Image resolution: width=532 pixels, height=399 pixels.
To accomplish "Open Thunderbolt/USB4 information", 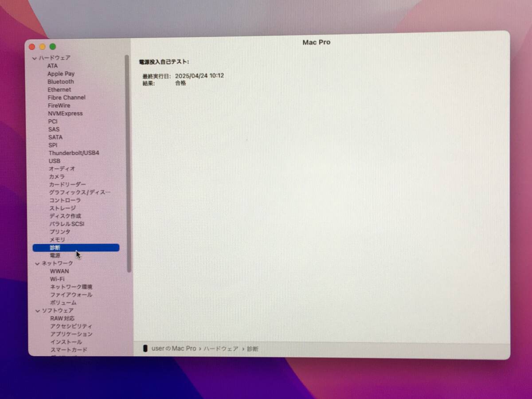I will (x=74, y=153).
